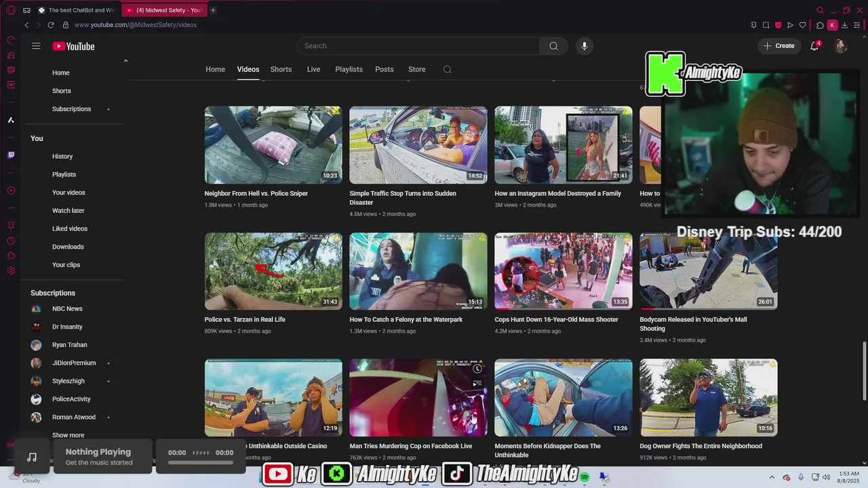This screenshot has height=488, width=868.
Task: Open the notifications bell
Action: (814, 46)
